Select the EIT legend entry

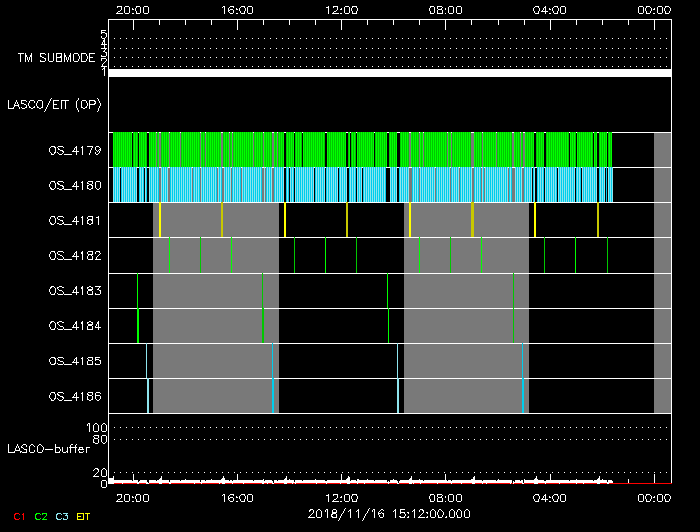click(x=84, y=516)
